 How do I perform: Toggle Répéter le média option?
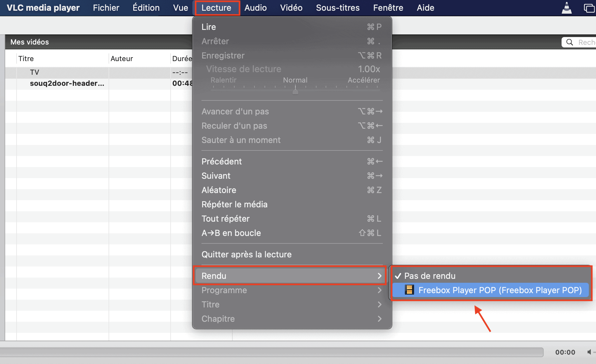[x=292, y=204]
